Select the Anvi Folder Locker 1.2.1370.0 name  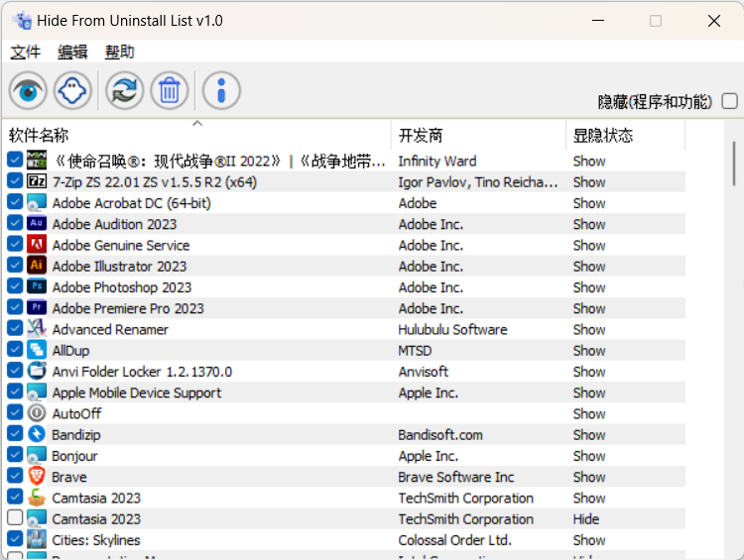pyautogui.click(x=142, y=372)
